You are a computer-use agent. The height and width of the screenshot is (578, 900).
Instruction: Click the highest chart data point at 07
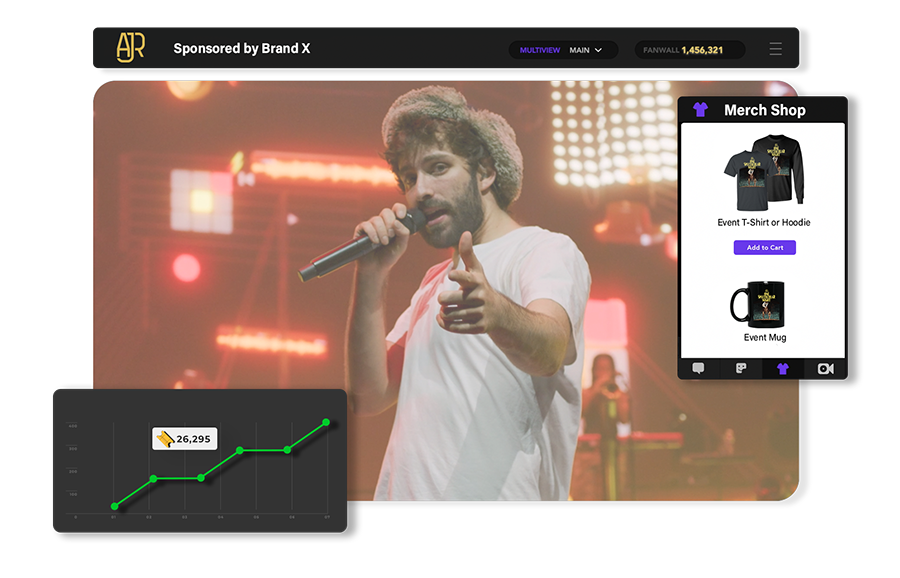[x=326, y=423]
